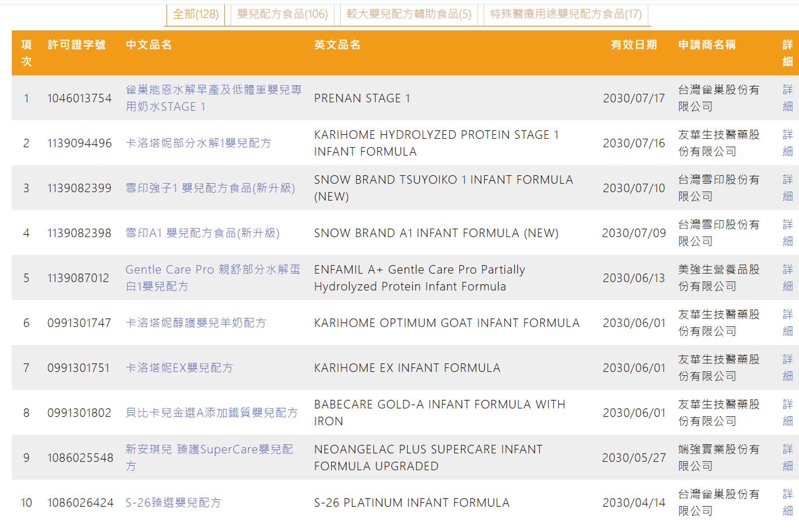
Task: Click expiry date 2030/07/17
Action: point(634,98)
